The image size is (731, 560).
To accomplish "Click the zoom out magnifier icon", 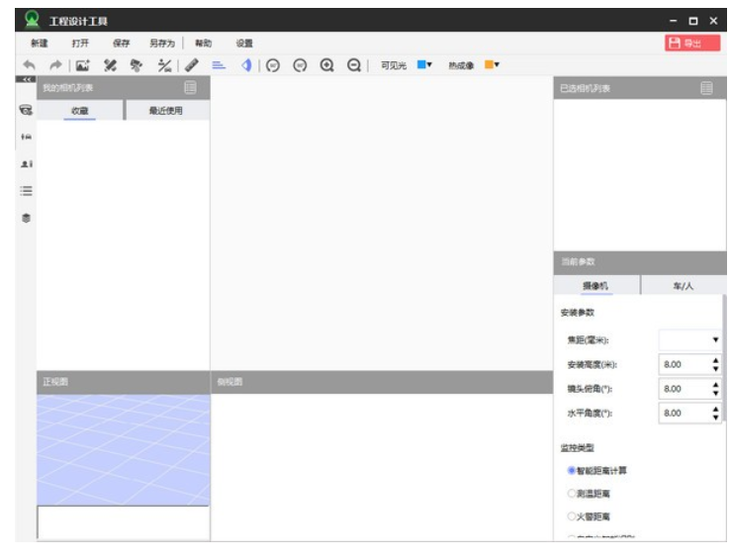I will [354, 65].
